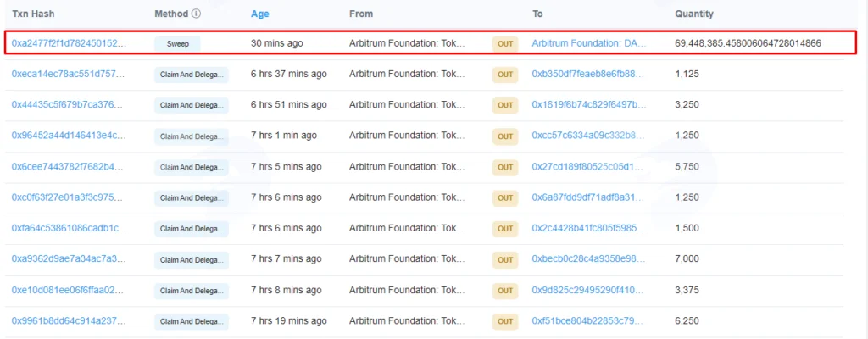Open recipient address 0xcc57c6334a09c332b8
Viewport: 868px width, 339px height.
[x=588, y=135]
